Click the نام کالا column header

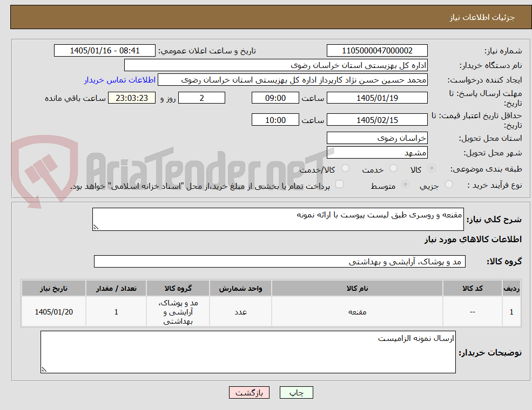357,289
